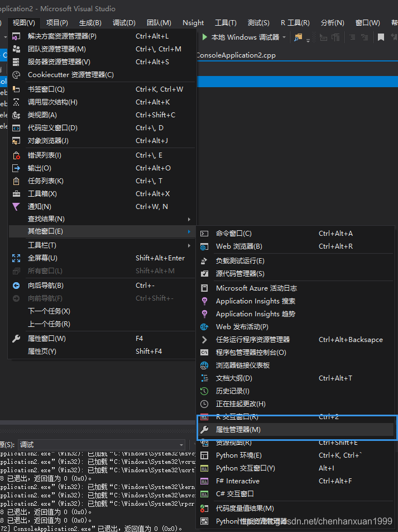Click the bookmark icon in the main toolbar
Image resolution: width=398 pixels, height=532 pixels.
[x=381, y=37]
